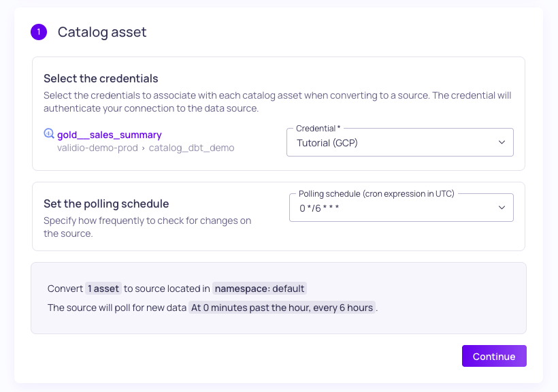Click the Credential field label
This screenshot has height=392, width=558.
(318, 129)
